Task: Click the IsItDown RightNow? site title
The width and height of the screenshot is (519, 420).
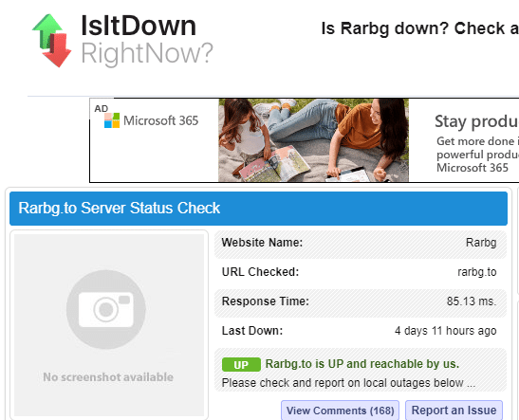Action: point(147,40)
